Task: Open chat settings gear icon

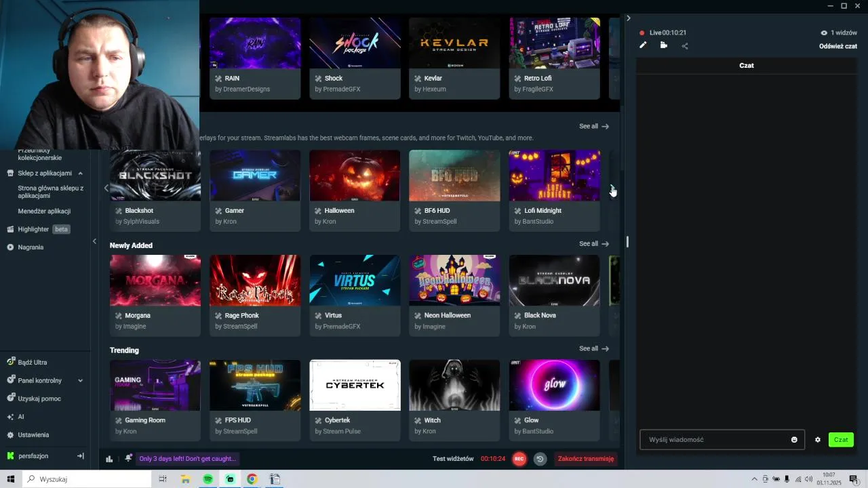Action: [818, 440]
